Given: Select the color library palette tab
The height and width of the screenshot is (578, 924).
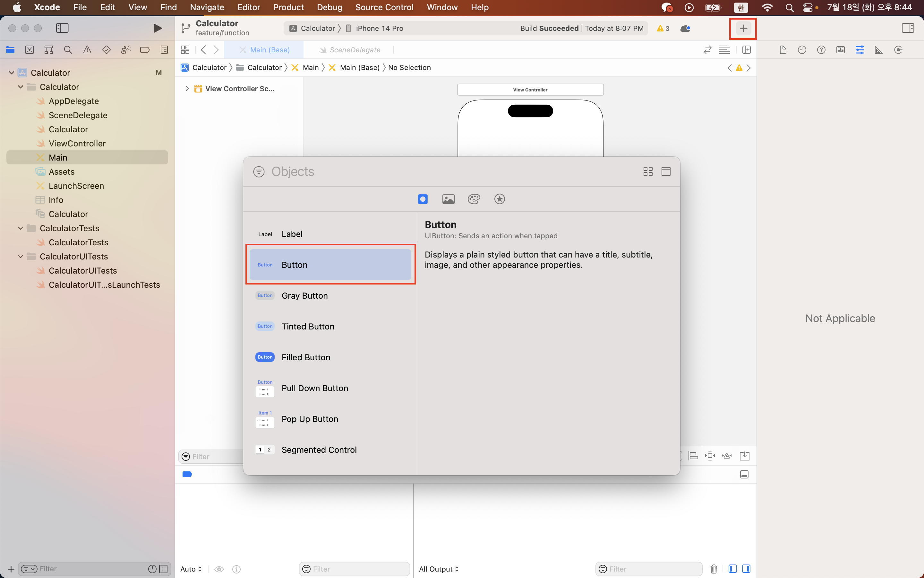Looking at the screenshot, I should (474, 199).
